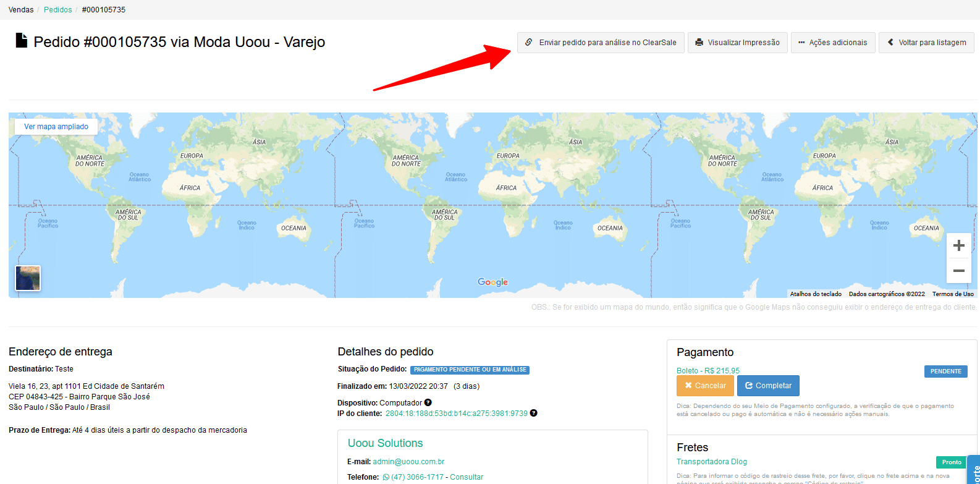Go back with Voltar para listagem
The image size is (980, 484).
tap(927, 43)
